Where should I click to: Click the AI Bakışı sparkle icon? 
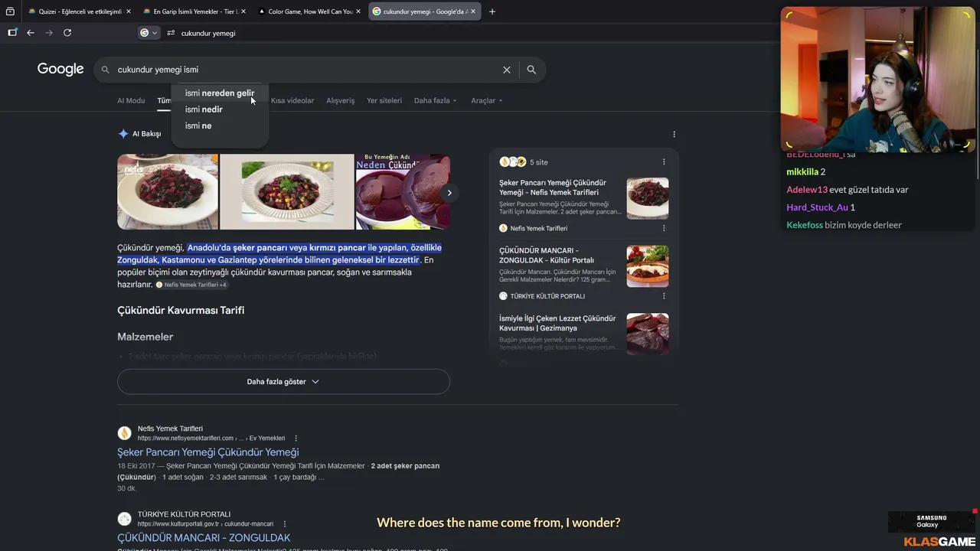tap(123, 134)
